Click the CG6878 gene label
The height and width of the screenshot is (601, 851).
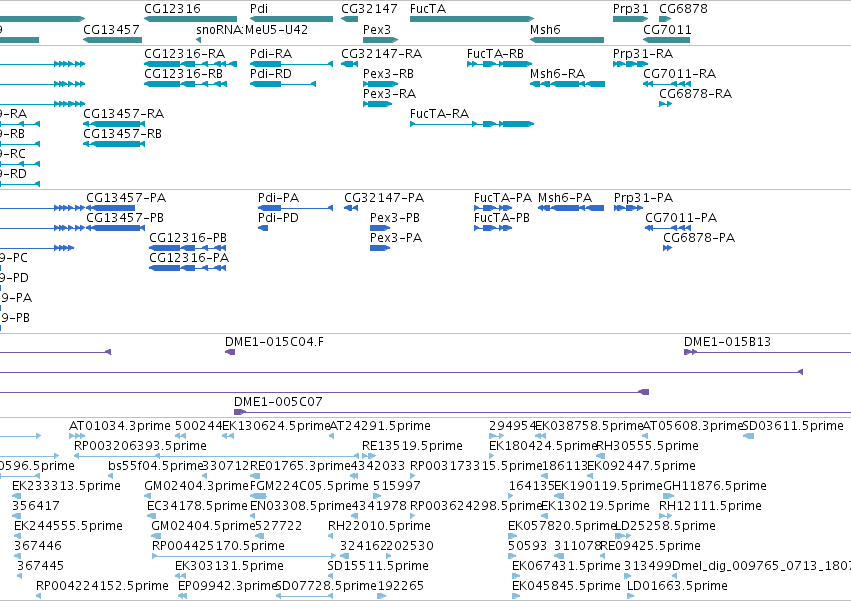[683, 9]
